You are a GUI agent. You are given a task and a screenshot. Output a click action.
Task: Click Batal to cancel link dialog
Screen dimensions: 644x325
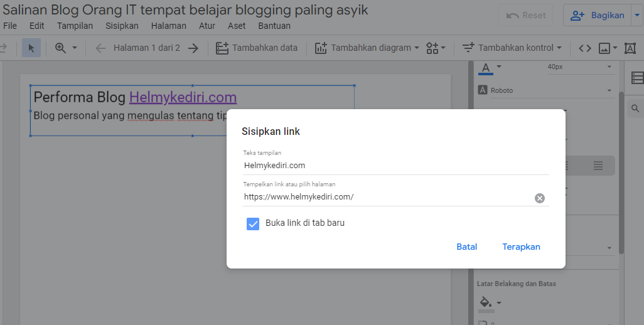(x=466, y=247)
